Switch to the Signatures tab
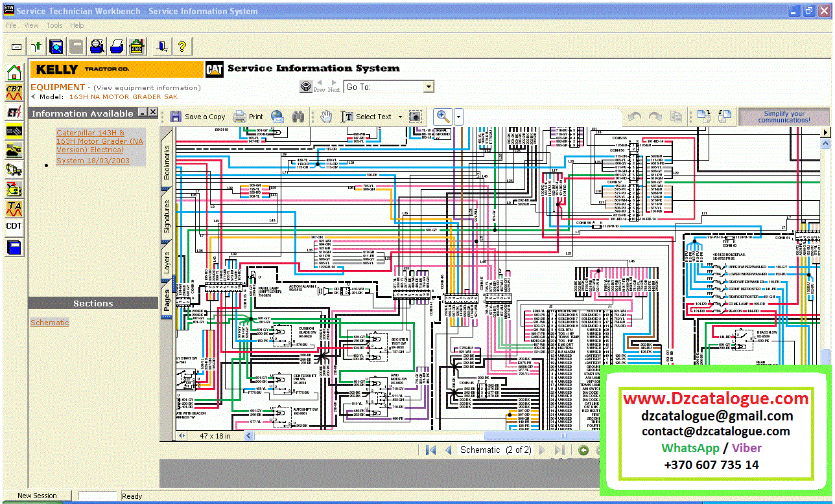Image resolution: width=835 pixels, height=504 pixels. click(x=167, y=216)
